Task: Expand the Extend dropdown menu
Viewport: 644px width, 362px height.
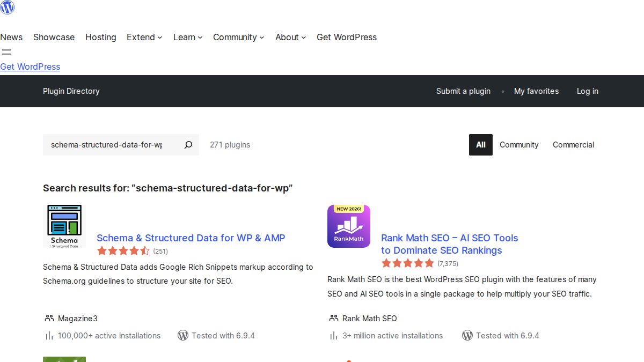Action: pyautogui.click(x=144, y=37)
